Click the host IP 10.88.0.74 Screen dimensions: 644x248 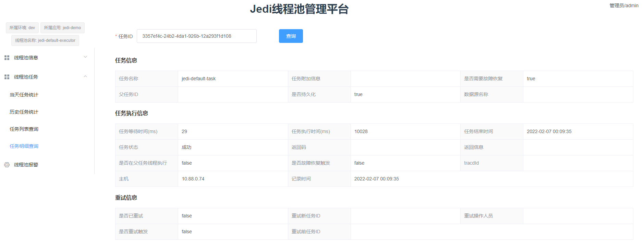tap(193, 179)
